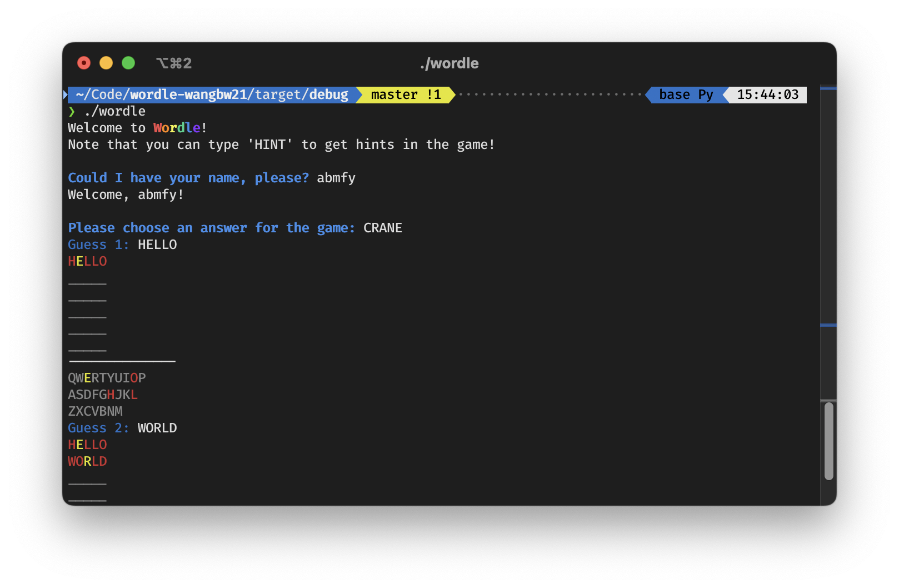
Task: Click the './wordle' command line text
Action: 115,111
